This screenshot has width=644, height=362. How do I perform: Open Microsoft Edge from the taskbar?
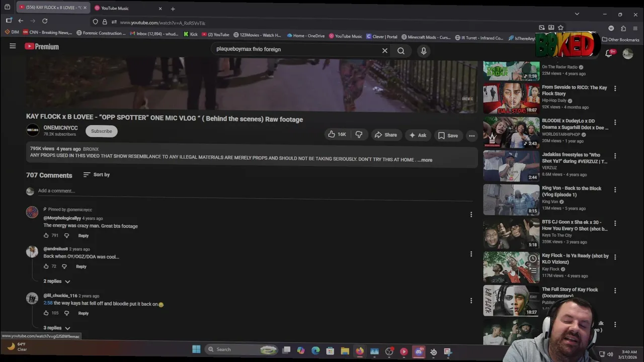click(x=315, y=351)
